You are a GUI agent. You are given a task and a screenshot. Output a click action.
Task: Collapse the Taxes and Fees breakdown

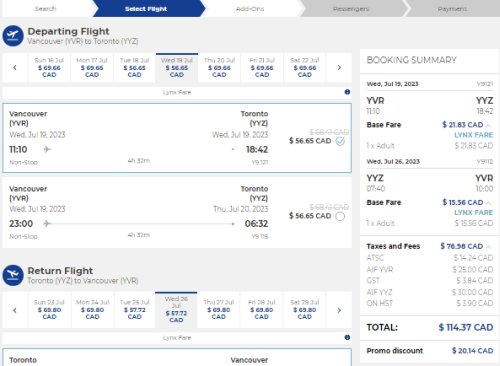click(488, 247)
